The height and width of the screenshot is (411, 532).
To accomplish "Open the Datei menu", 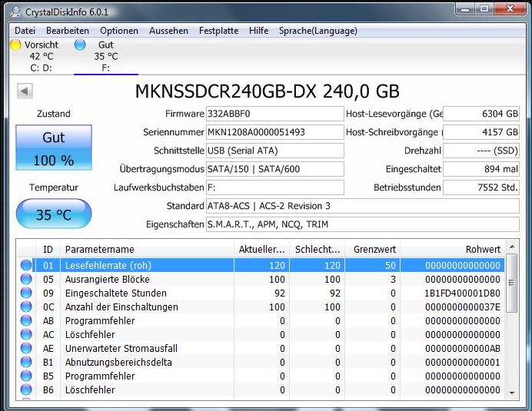I will [25, 31].
